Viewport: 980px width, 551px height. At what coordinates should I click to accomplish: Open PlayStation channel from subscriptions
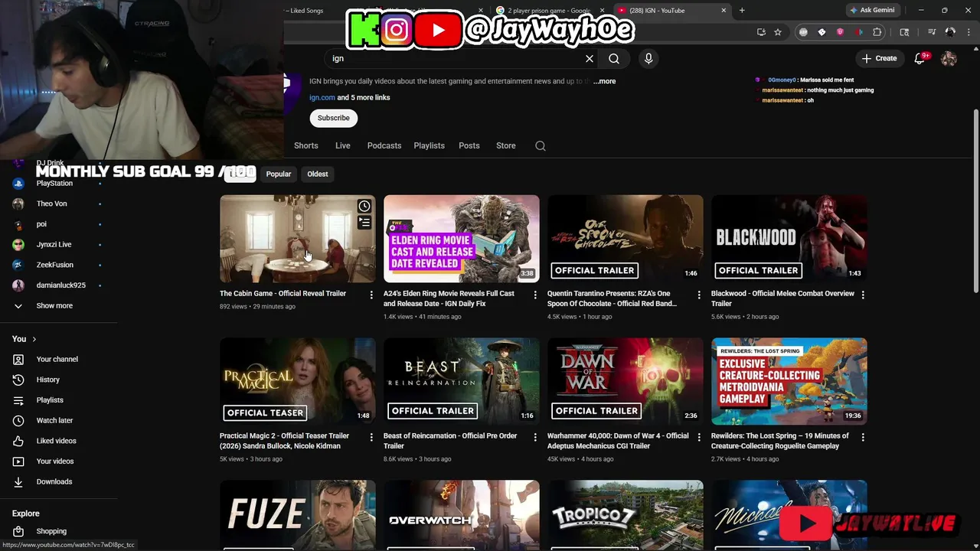[x=54, y=184]
